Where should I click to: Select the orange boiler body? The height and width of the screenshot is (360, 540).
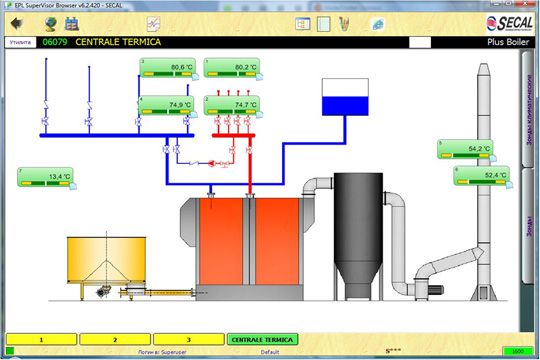tap(249, 241)
